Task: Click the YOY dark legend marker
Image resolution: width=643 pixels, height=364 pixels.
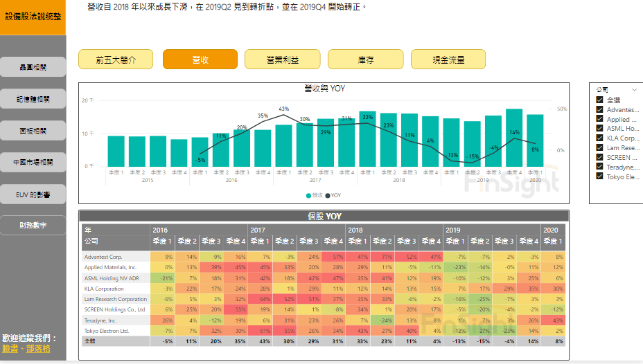Action: (x=328, y=196)
